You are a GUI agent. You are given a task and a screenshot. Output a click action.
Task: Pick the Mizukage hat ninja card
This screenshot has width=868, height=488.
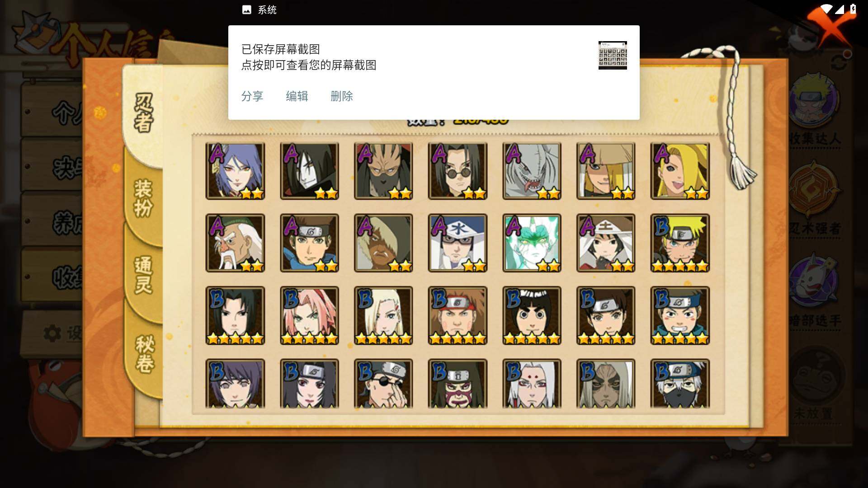tap(458, 243)
